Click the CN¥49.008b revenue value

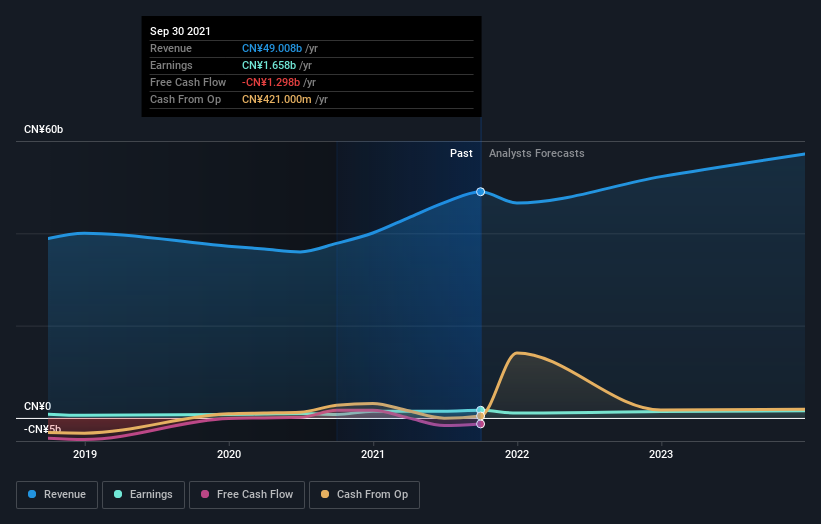click(x=272, y=48)
